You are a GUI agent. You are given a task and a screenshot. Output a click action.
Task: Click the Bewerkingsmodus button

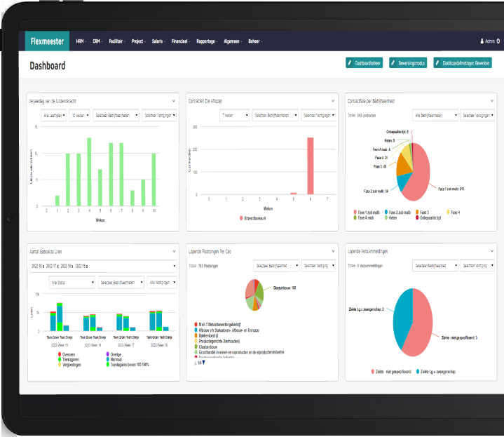[x=407, y=63]
